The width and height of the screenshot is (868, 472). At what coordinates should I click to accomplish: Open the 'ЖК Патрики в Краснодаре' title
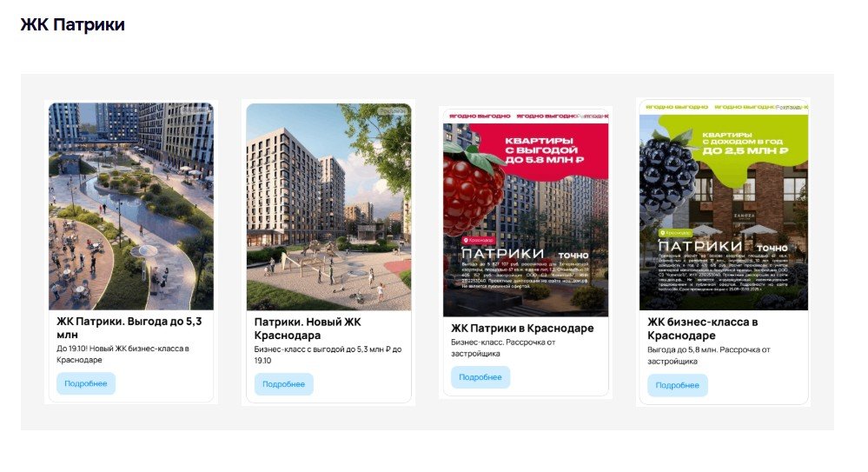click(x=522, y=328)
